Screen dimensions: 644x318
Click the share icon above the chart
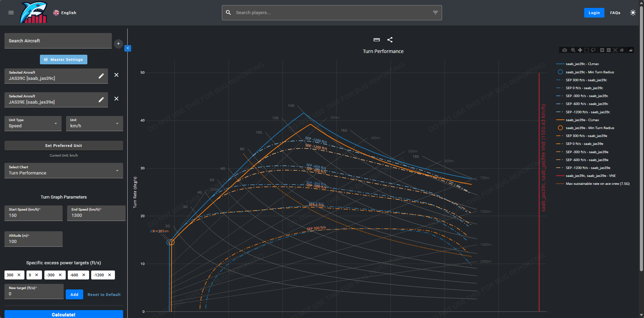click(390, 40)
